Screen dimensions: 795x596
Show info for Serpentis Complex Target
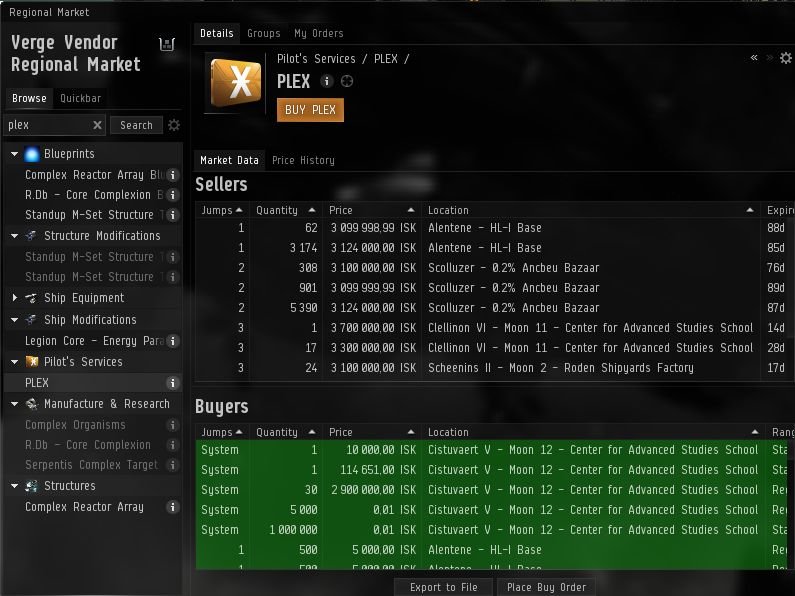(x=173, y=465)
